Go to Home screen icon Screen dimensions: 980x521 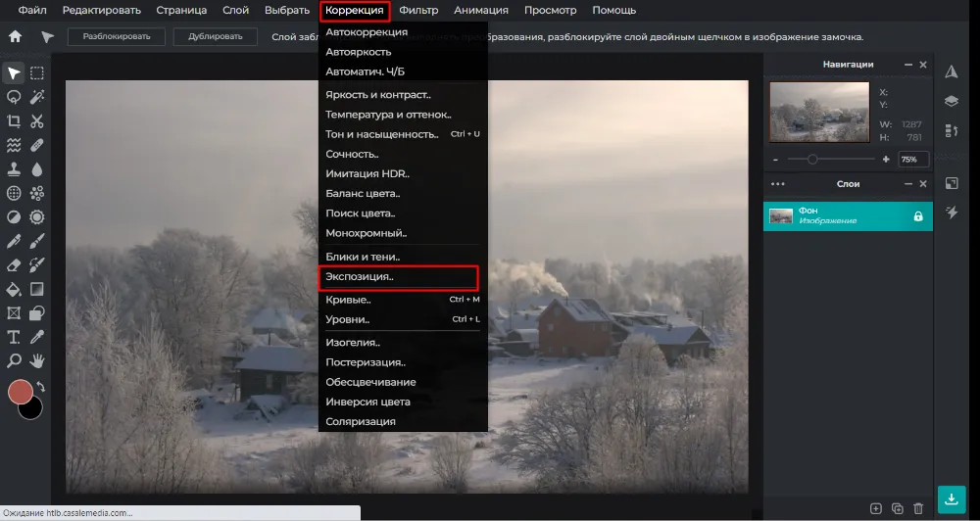coord(15,36)
